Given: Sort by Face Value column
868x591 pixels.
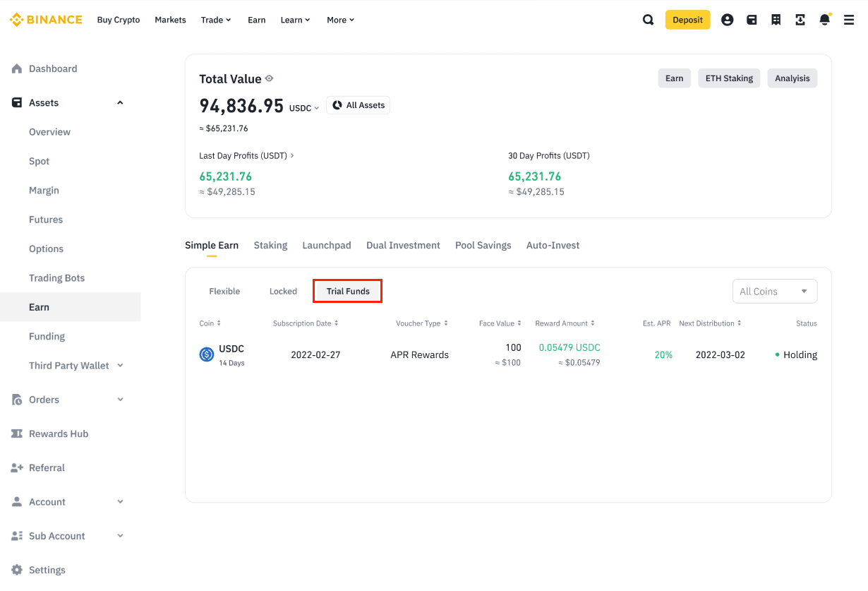Looking at the screenshot, I should tap(500, 323).
